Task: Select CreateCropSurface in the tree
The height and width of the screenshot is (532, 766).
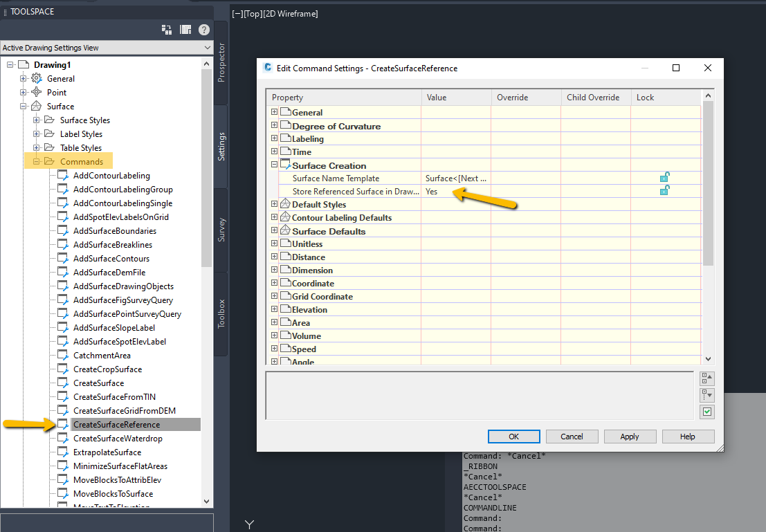Action: pos(107,369)
